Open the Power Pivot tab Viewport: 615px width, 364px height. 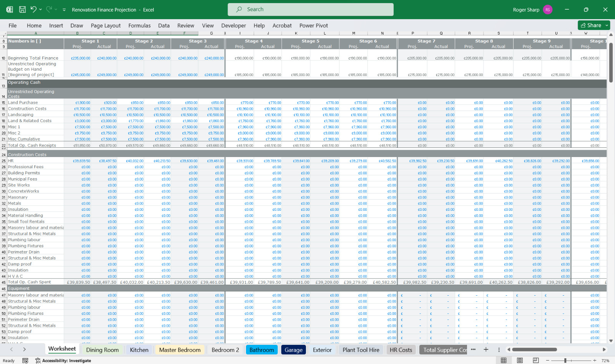[314, 25]
